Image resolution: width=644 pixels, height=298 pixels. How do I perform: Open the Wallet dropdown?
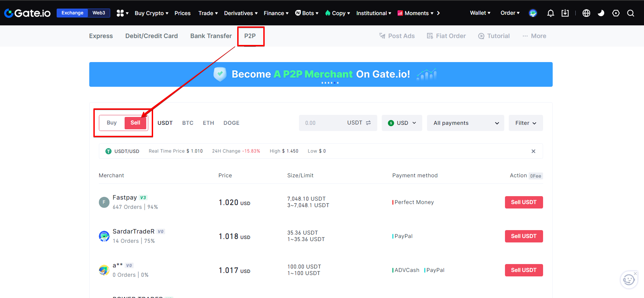[480, 13]
